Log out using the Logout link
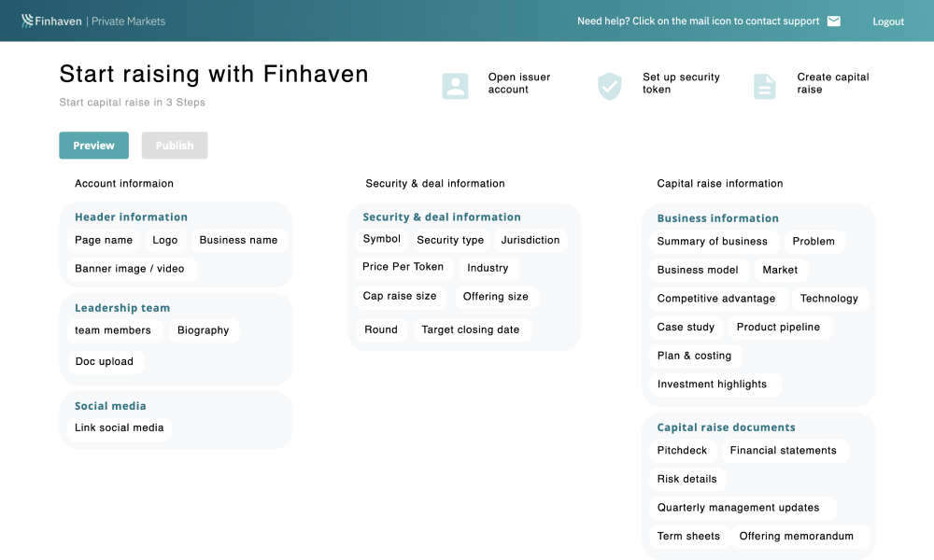The image size is (934, 560). (x=888, y=21)
